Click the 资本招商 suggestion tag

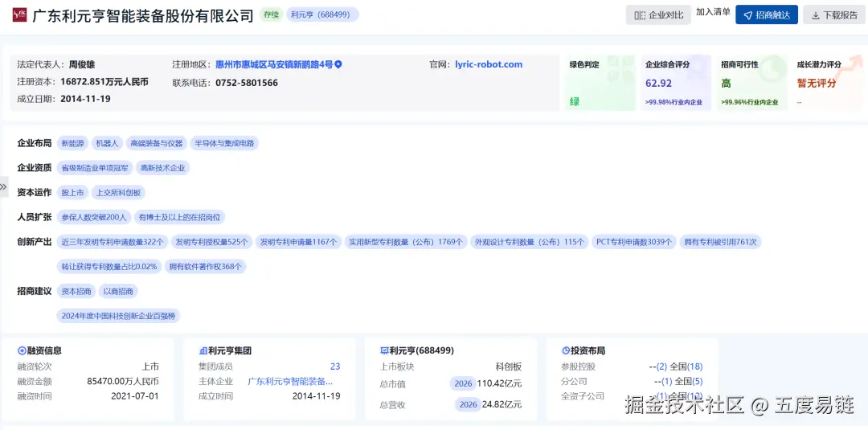coord(76,291)
